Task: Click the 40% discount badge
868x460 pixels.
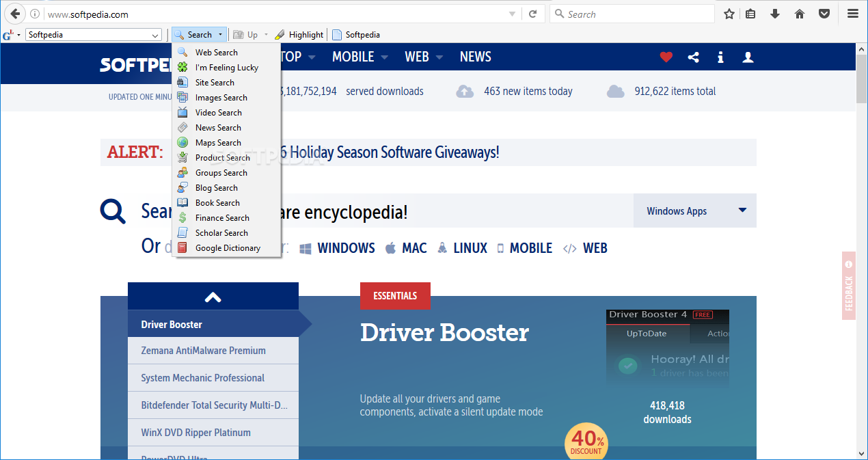Action: point(587,441)
